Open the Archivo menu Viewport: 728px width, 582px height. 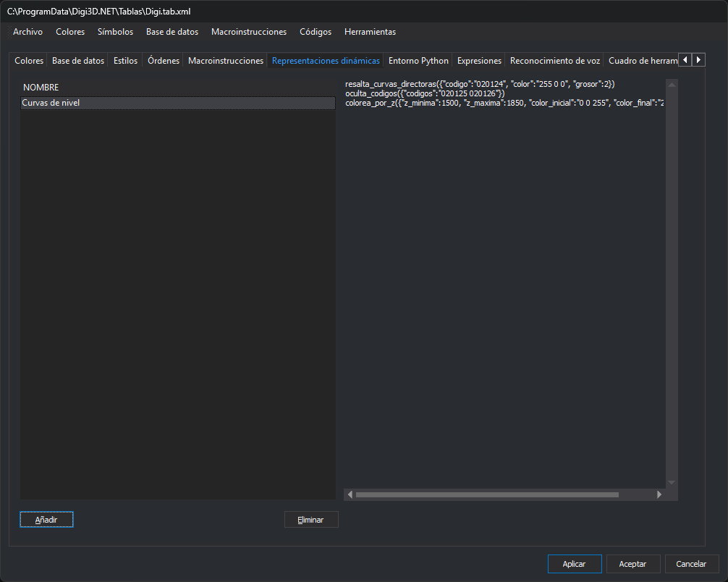click(27, 32)
